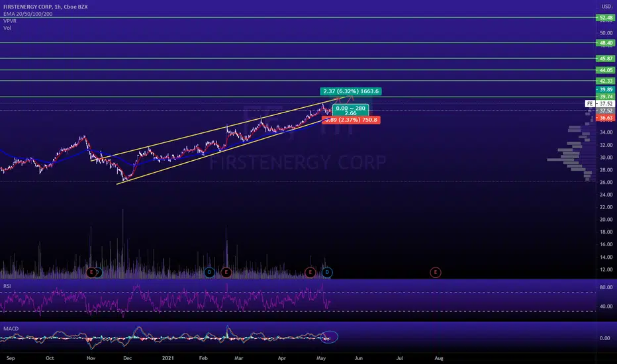Click the 39.89 target price label

(x=606, y=90)
